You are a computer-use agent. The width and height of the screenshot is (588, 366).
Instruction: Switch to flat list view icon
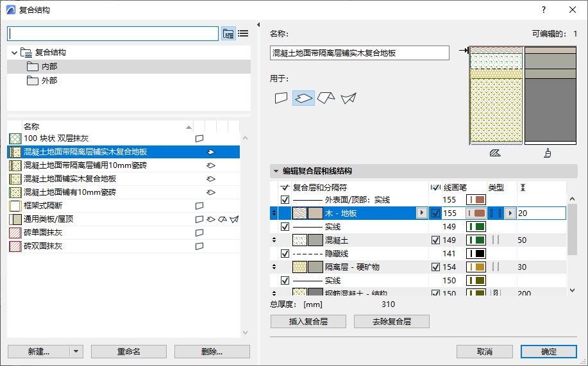(x=243, y=34)
